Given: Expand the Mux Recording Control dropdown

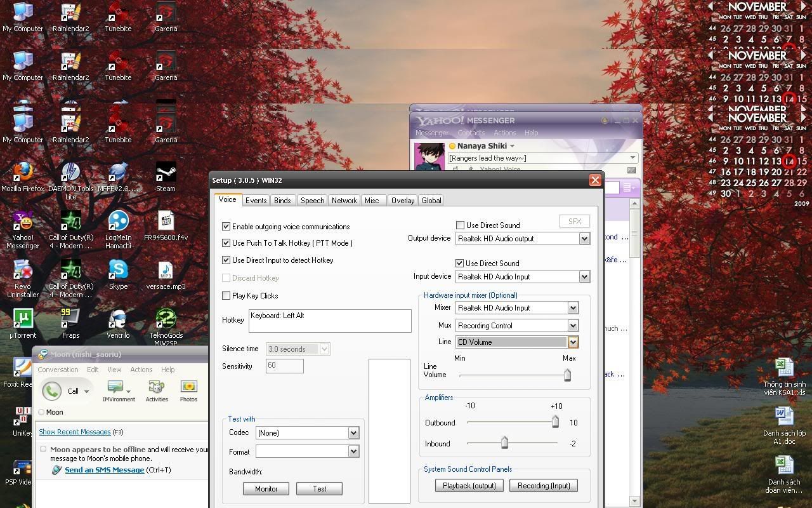Looking at the screenshot, I should [x=573, y=325].
